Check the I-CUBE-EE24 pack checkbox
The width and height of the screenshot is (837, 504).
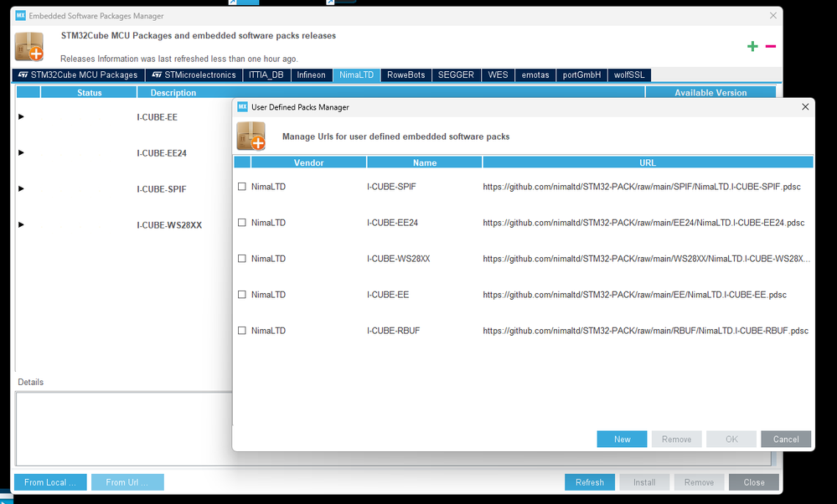[242, 223]
